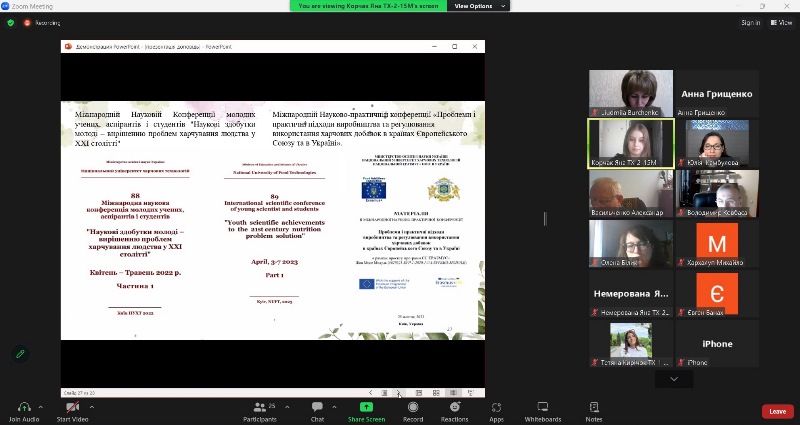Advance to next slide in PowerPoint

[x=398, y=393]
